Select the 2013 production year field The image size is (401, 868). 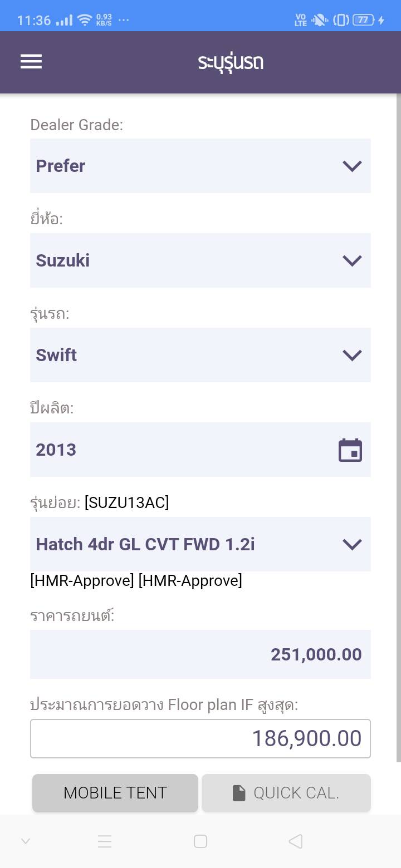(178, 450)
